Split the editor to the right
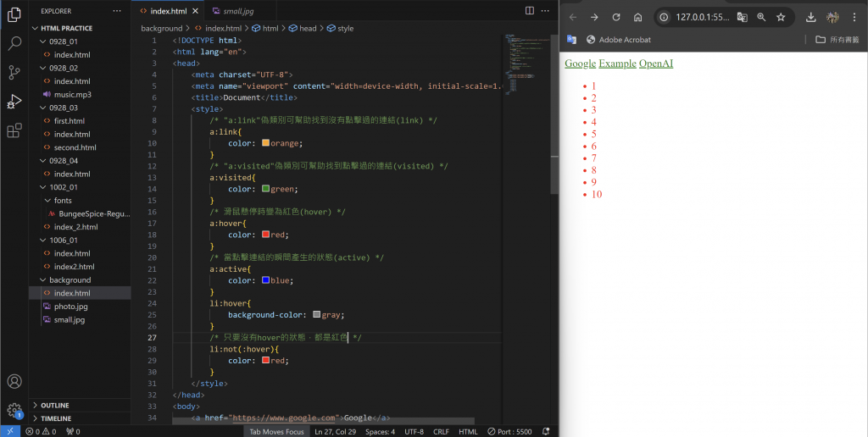 click(x=529, y=10)
